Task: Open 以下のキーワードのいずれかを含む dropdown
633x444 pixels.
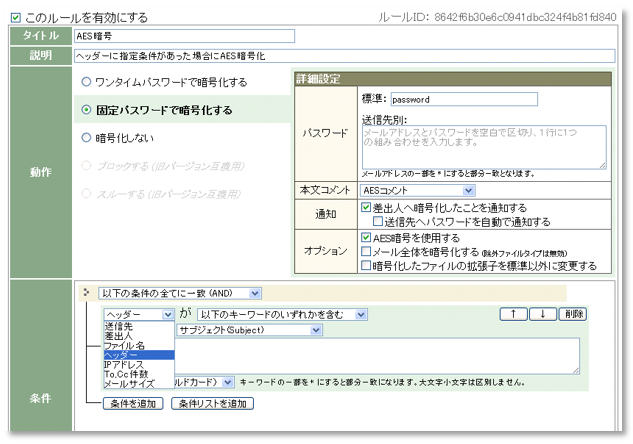Action: pyautogui.click(x=282, y=314)
